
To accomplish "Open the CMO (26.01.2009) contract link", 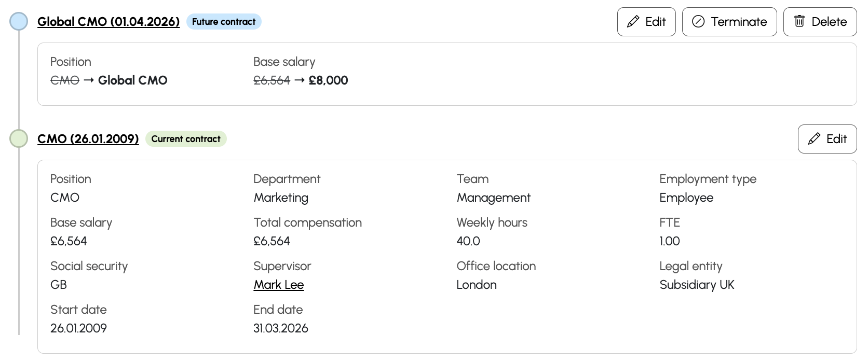I will (88, 139).
